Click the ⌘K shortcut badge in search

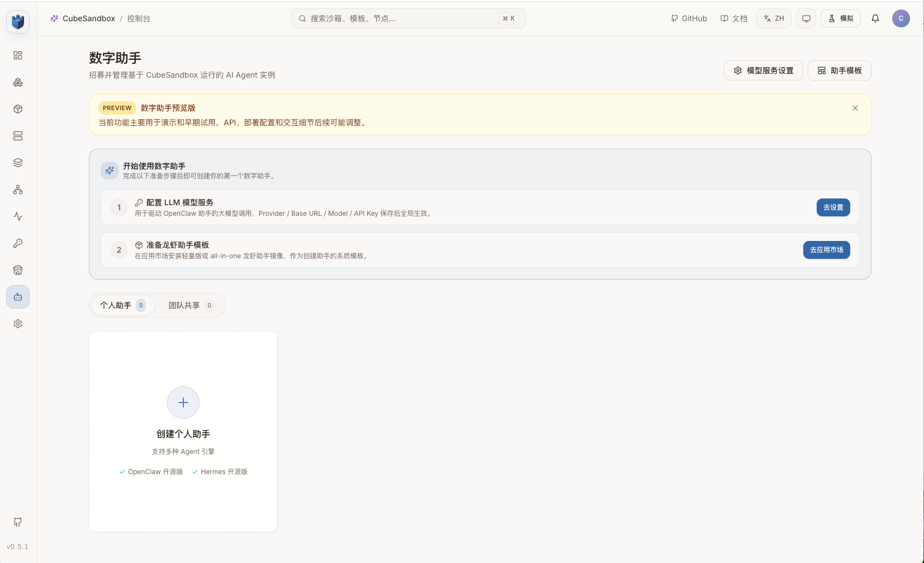(x=509, y=18)
